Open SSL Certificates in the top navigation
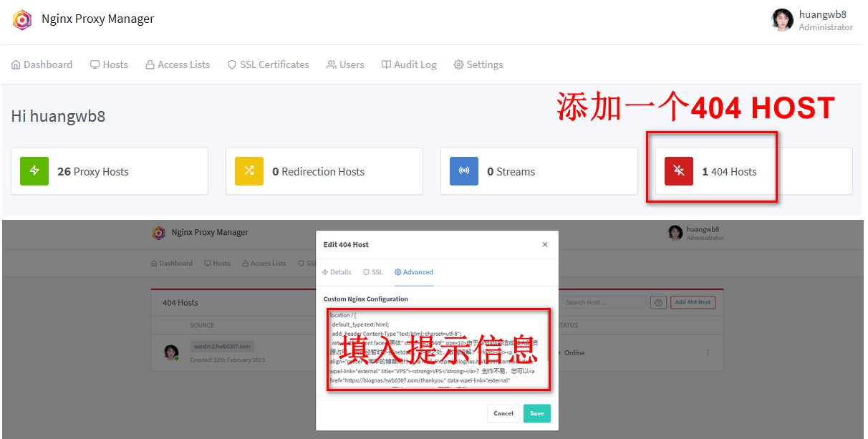 (x=268, y=64)
